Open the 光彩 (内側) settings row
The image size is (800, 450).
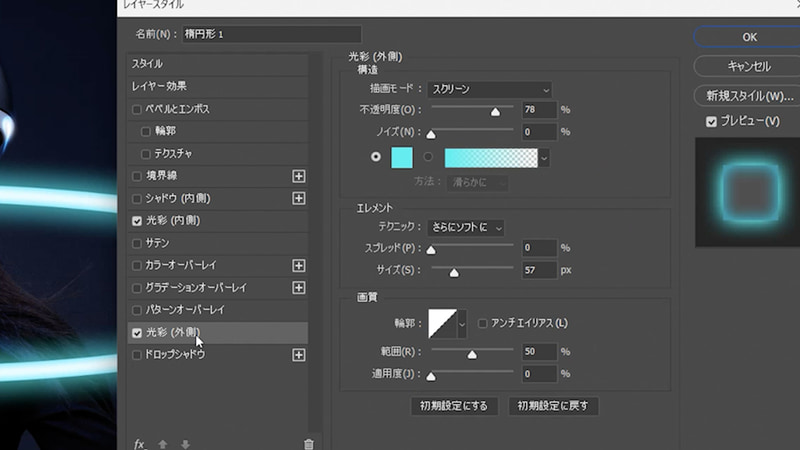(x=217, y=221)
